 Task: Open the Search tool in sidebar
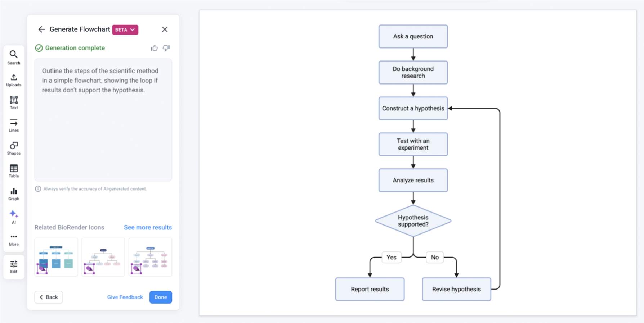pyautogui.click(x=14, y=57)
